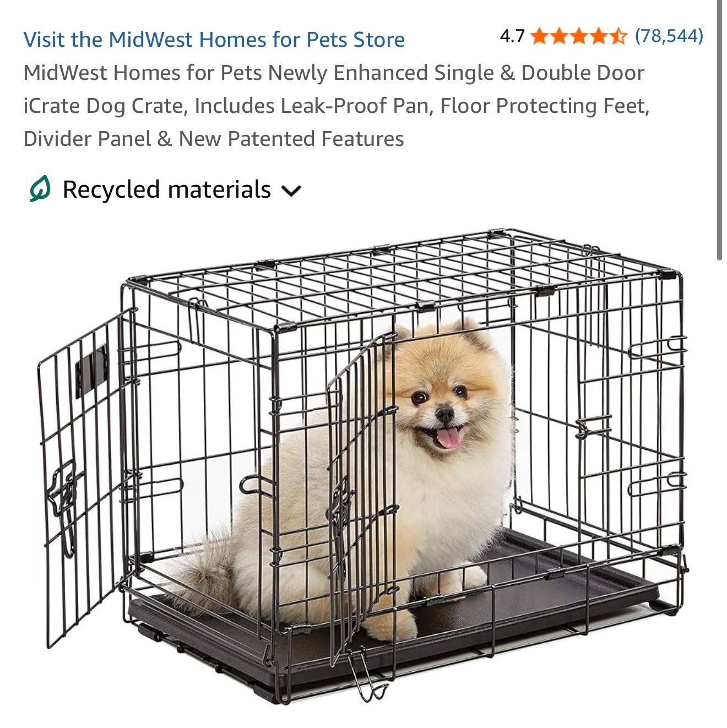Viewport: 727px width, 728px height.
Task: Click the Divider Panel & New Patented Features text
Action: 214,139
